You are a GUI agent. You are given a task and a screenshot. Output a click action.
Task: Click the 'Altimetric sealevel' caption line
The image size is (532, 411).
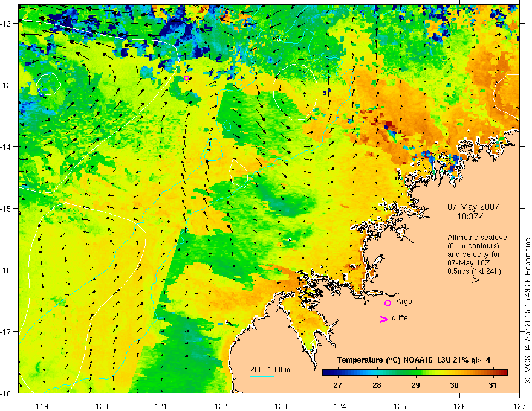(x=478, y=238)
